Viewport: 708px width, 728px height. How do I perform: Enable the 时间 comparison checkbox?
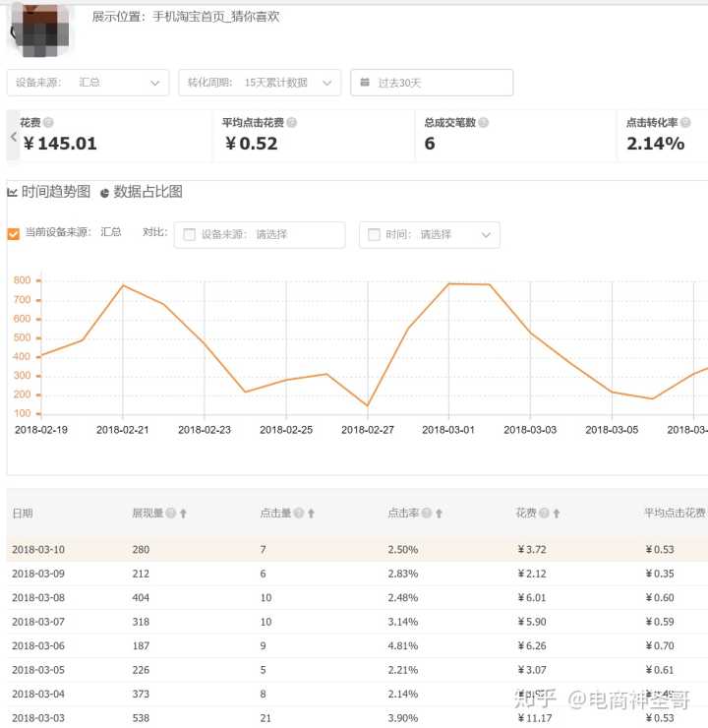374,235
